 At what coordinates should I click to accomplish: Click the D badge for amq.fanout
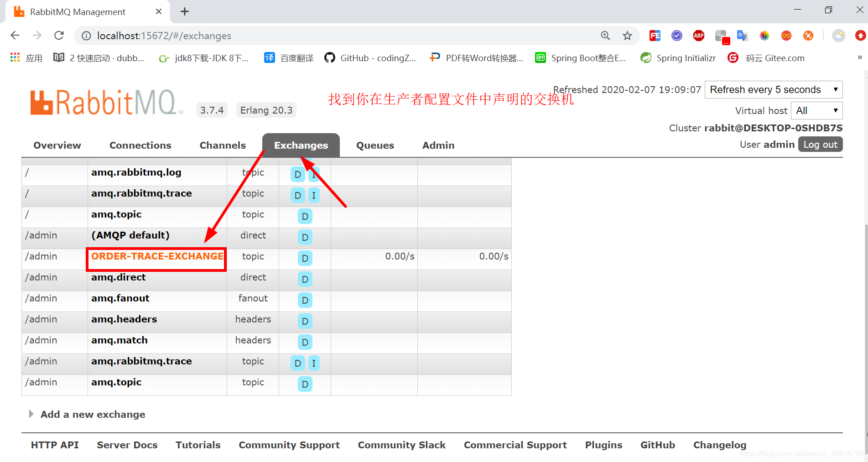coord(305,300)
